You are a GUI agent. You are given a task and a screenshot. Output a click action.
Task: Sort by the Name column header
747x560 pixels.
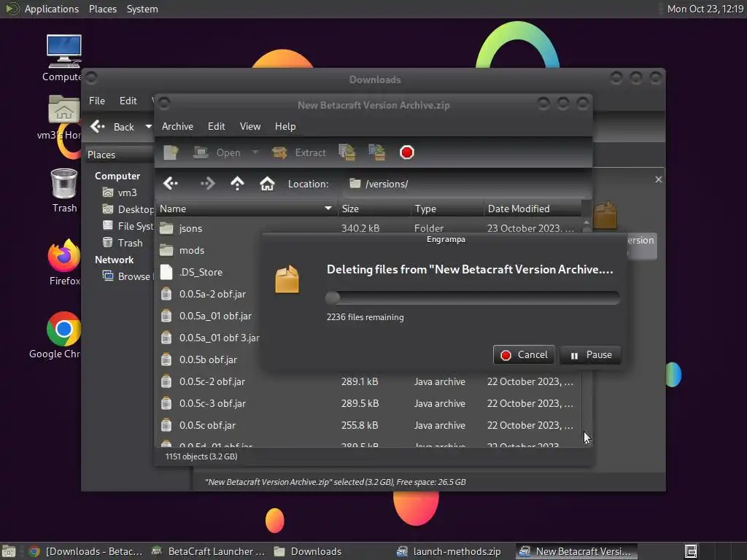click(247, 209)
